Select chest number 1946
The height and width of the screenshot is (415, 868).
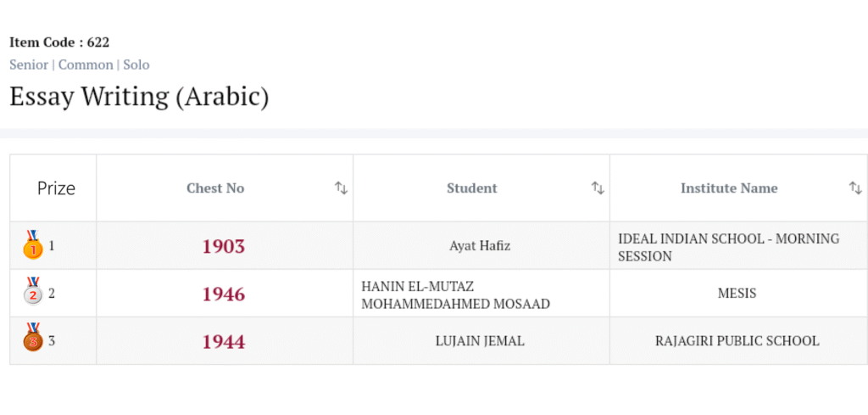224,294
